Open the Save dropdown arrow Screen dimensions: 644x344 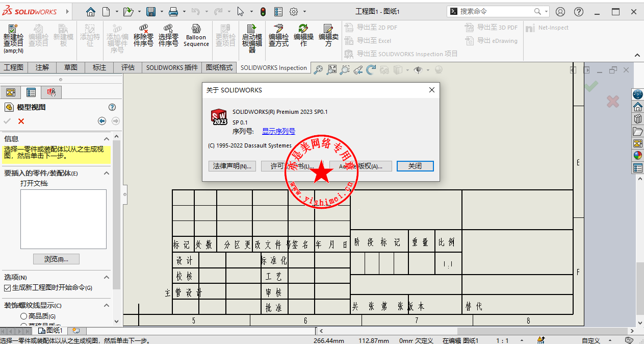click(x=162, y=11)
